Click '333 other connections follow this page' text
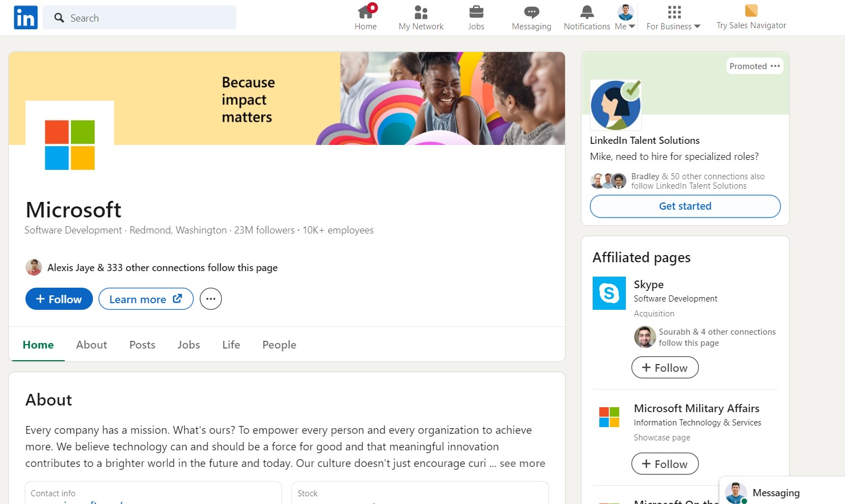This screenshot has width=845, height=504. click(192, 268)
